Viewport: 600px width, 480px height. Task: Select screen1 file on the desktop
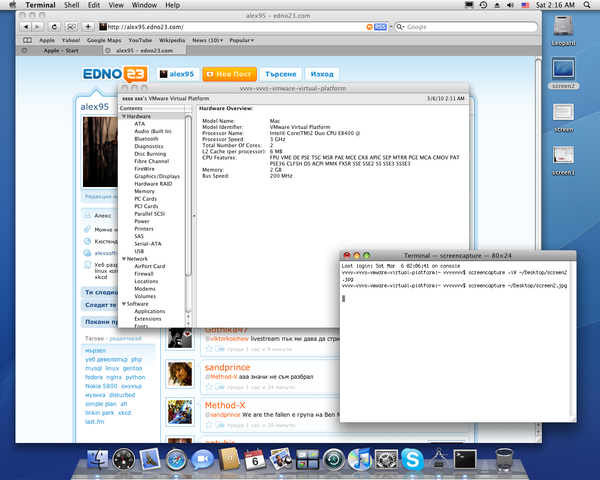click(x=563, y=160)
